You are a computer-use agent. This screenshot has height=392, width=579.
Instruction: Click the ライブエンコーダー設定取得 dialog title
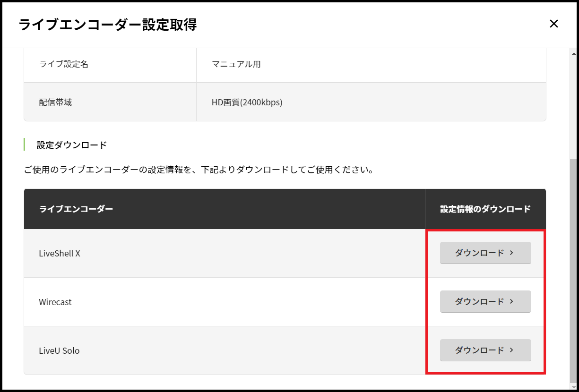coord(108,25)
